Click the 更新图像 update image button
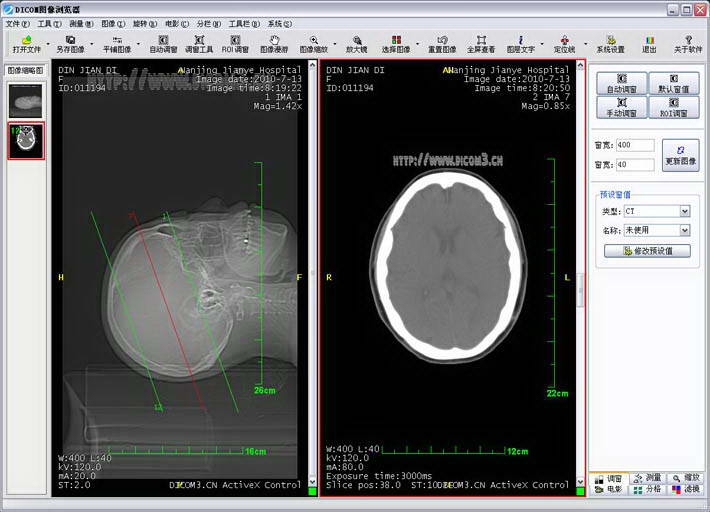Image resolution: width=710 pixels, height=512 pixels. pyautogui.click(x=681, y=155)
